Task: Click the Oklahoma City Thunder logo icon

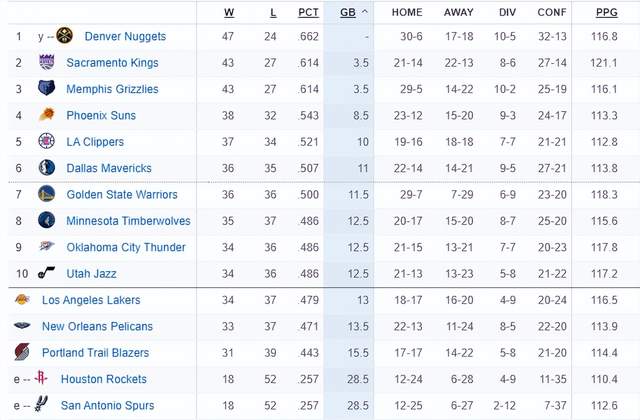Action: [47, 247]
